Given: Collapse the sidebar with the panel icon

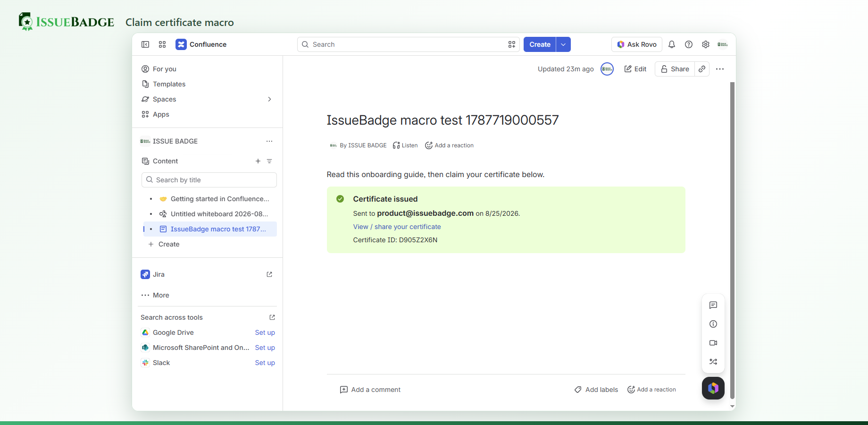Looking at the screenshot, I should 145,44.
